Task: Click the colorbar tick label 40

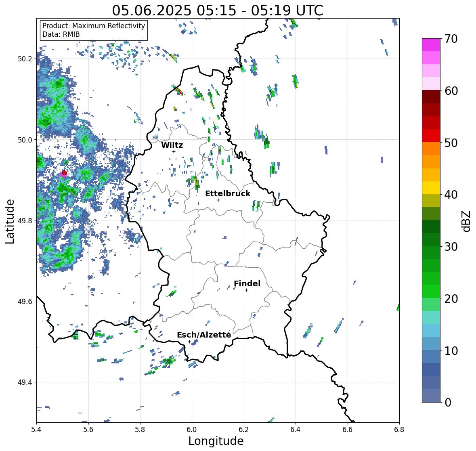Action: click(x=451, y=195)
